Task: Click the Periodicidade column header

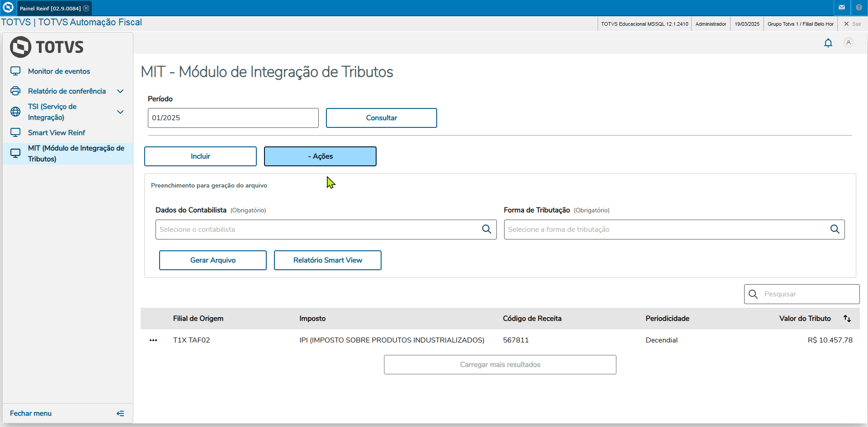Action: tap(667, 319)
